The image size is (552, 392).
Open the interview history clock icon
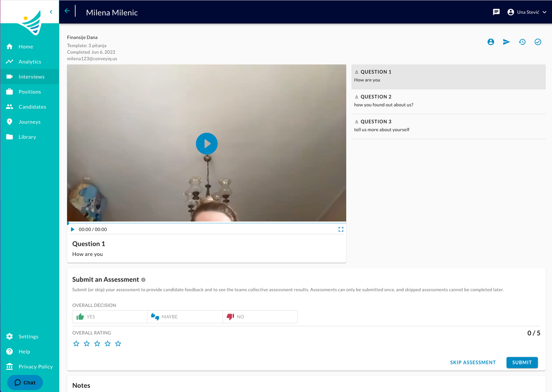pos(522,42)
